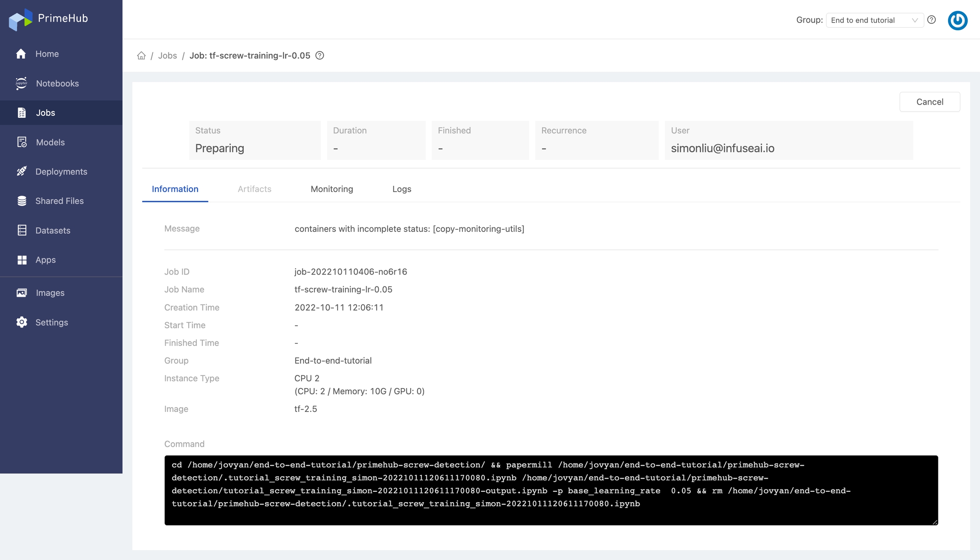Click the PrimeHub logo icon

click(20, 19)
